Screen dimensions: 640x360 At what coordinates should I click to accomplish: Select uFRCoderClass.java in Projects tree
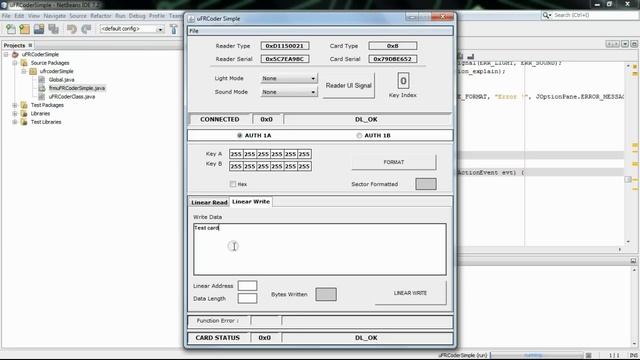pos(72,97)
